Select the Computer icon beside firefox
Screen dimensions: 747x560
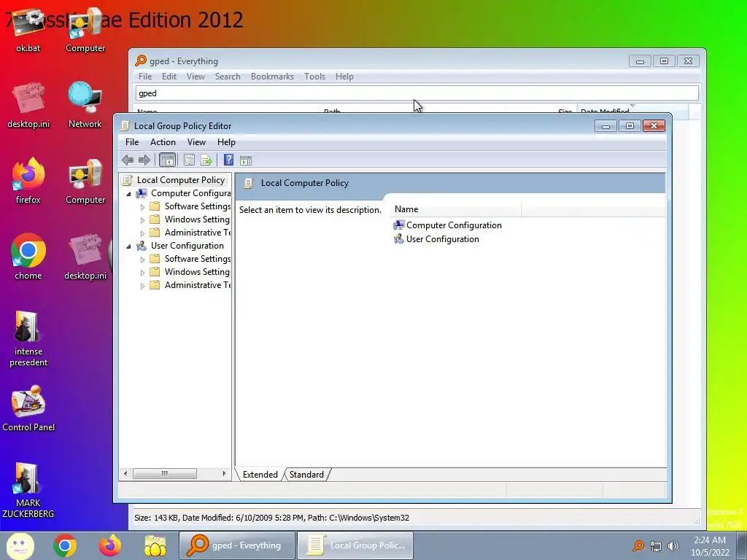click(85, 181)
